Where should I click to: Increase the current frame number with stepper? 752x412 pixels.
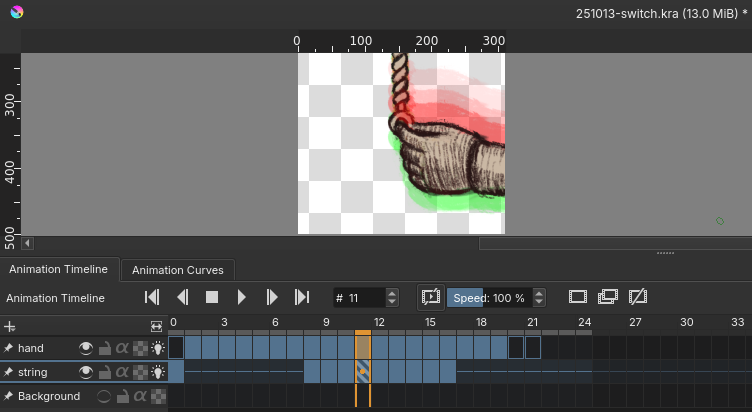(392, 293)
